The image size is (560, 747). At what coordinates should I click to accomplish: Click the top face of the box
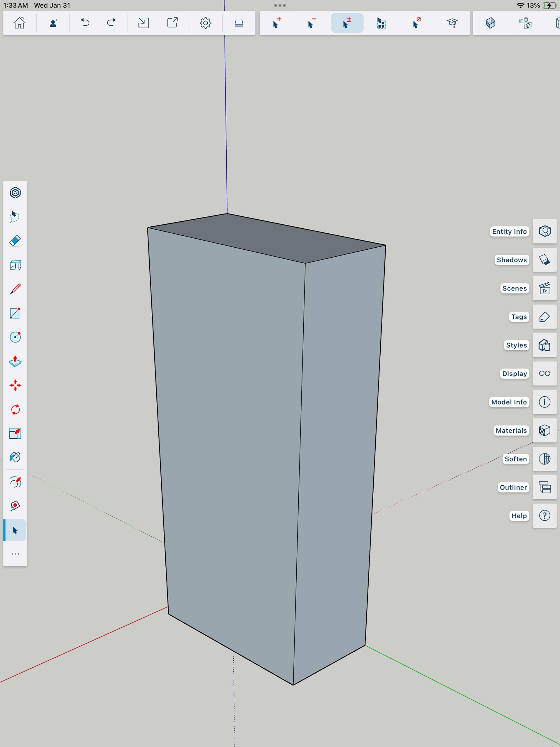267,238
